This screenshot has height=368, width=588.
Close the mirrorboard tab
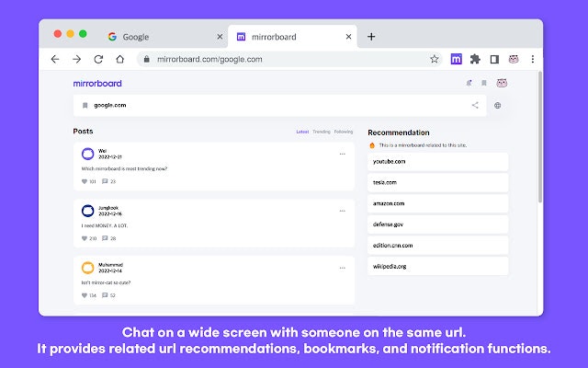[348, 37]
